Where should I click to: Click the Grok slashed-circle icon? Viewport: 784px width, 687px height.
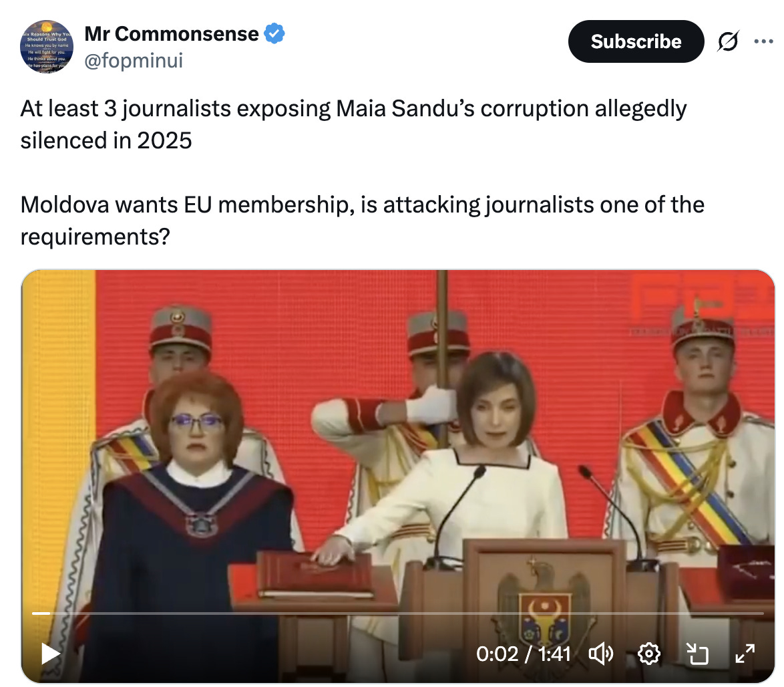(728, 41)
